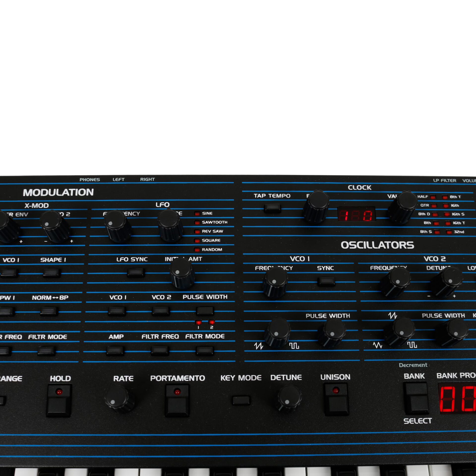Click the LFO SQUARE shape LED
Screen dimensions: 476x476
[197, 240]
